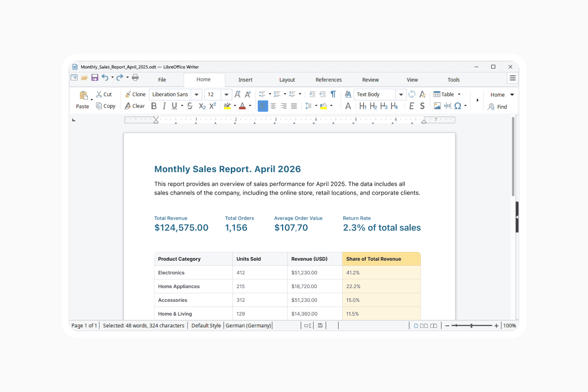This screenshot has width=588, height=392.
Task: Click the Justified alignment icon
Action: click(x=294, y=106)
